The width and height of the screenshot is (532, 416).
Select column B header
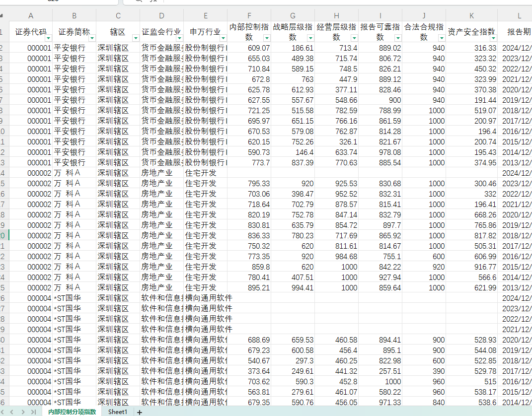tap(75, 15)
